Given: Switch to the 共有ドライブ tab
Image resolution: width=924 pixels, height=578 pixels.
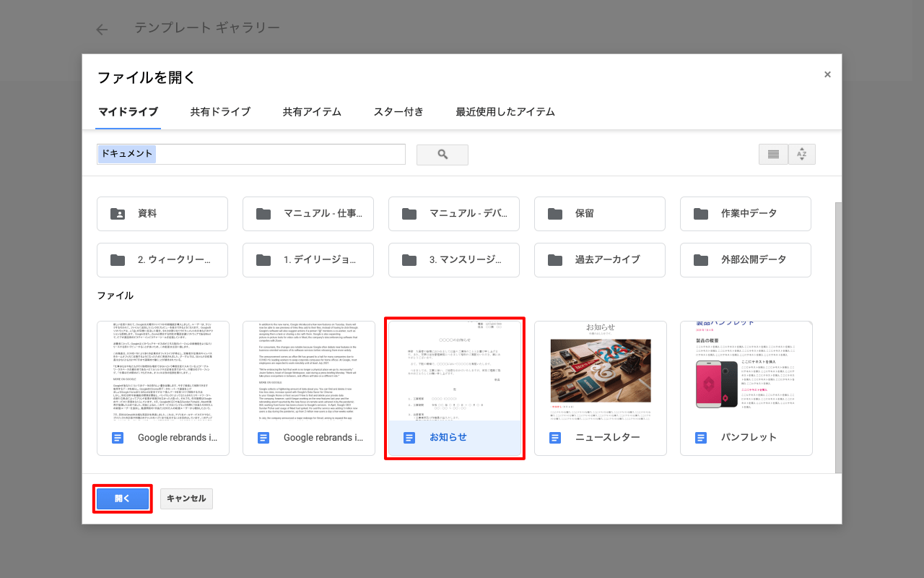Looking at the screenshot, I should [220, 112].
